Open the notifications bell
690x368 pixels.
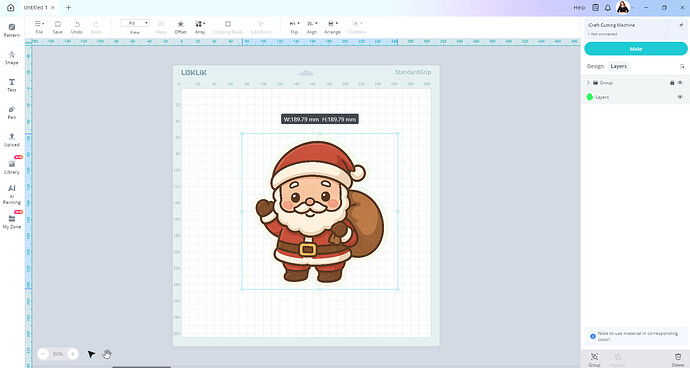[x=608, y=7]
